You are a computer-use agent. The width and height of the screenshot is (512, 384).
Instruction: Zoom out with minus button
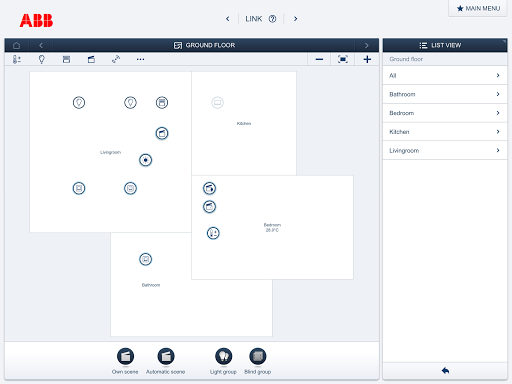click(319, 59)
